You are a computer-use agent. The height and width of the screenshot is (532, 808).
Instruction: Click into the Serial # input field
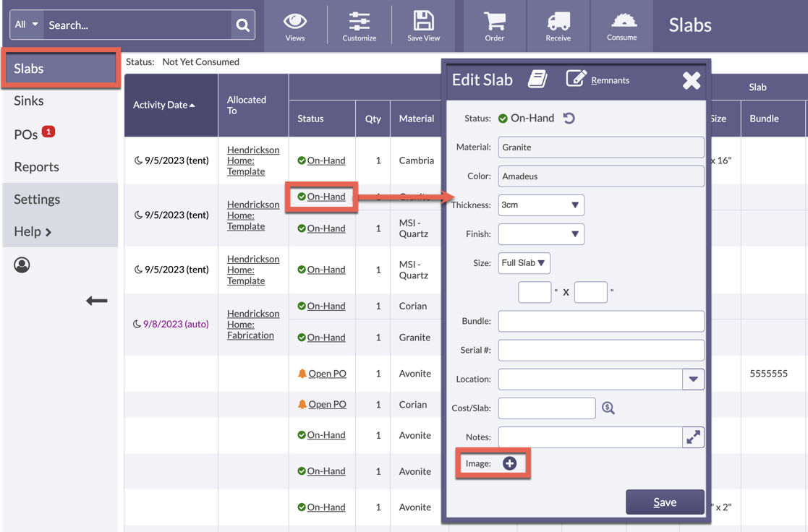point(600,351)
